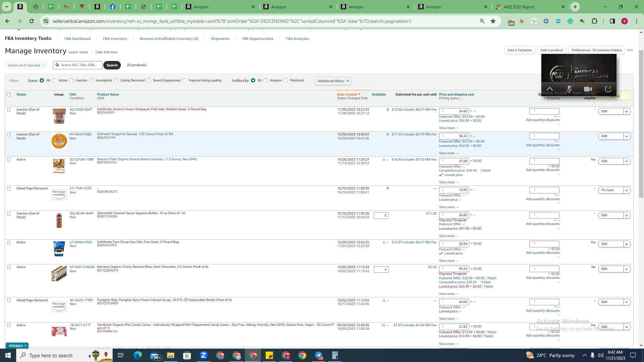
Task: Open the Barnana Organic Chewy Banana Bites link
Action: [x=153, y=267]
